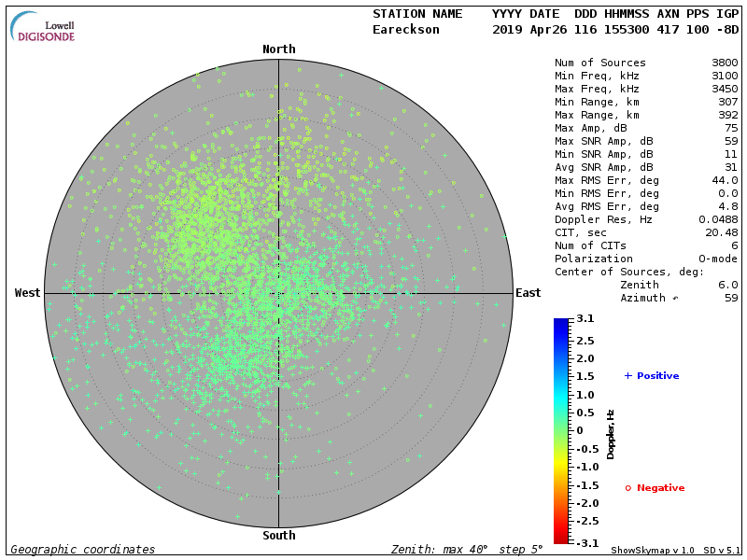Select the Num of Sources row
Screen dimensions: 747x560
click(x=646, y=63)
